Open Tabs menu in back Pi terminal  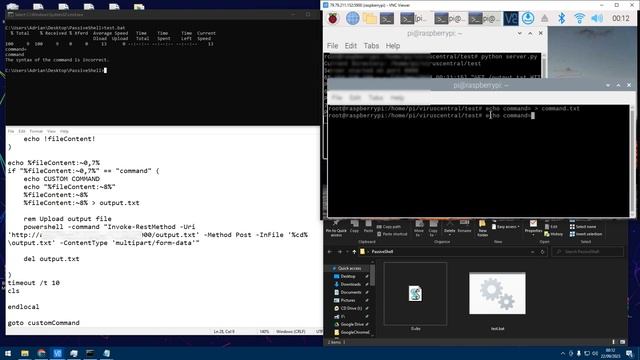[371, 46]
